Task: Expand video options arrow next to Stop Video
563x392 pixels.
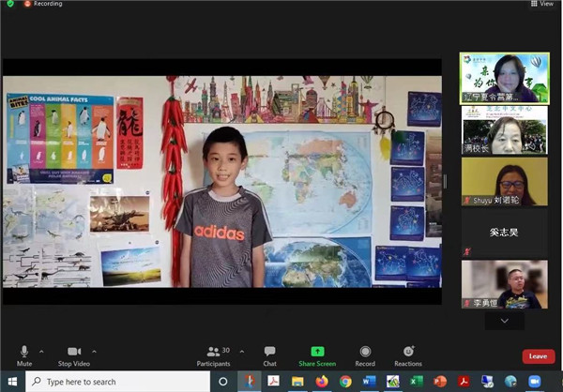Action: coord(97,351)
